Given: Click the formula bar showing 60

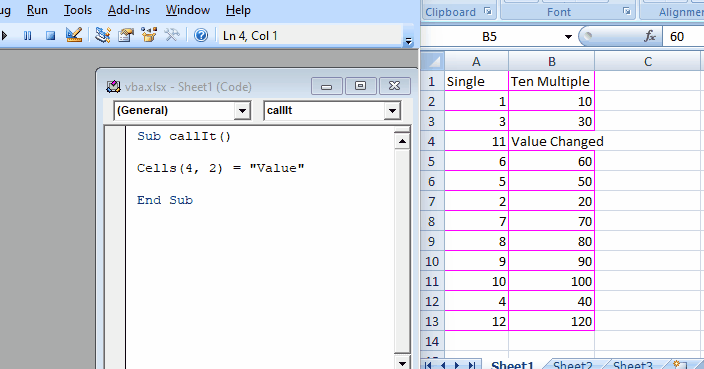Looking at the screenshot, I should [683, 36].
